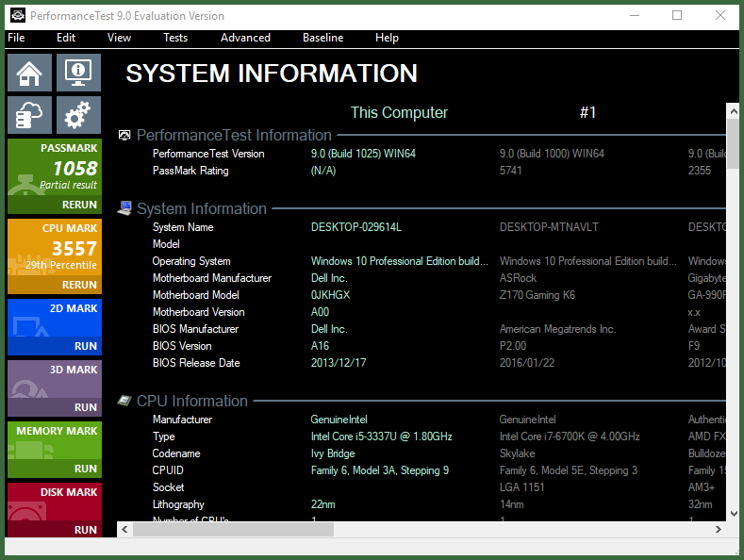Open the Help menu
744x560 pixels.
coord(387,38)
